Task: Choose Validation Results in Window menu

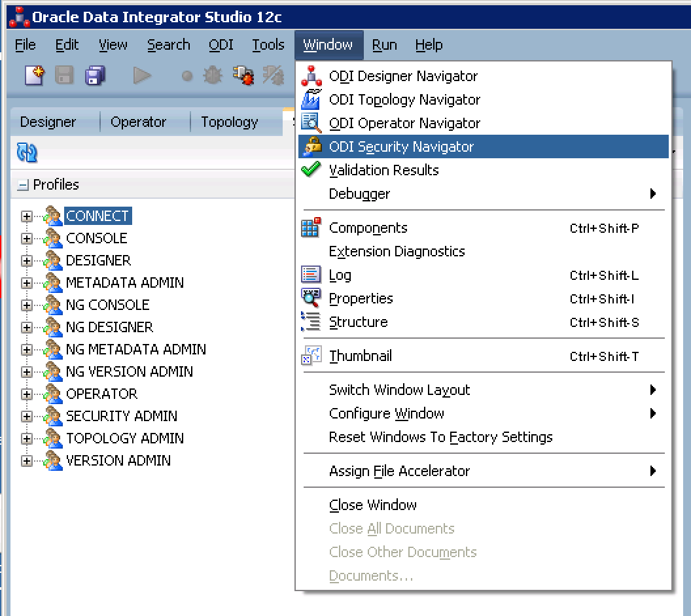Action: (x=383, y=171)
